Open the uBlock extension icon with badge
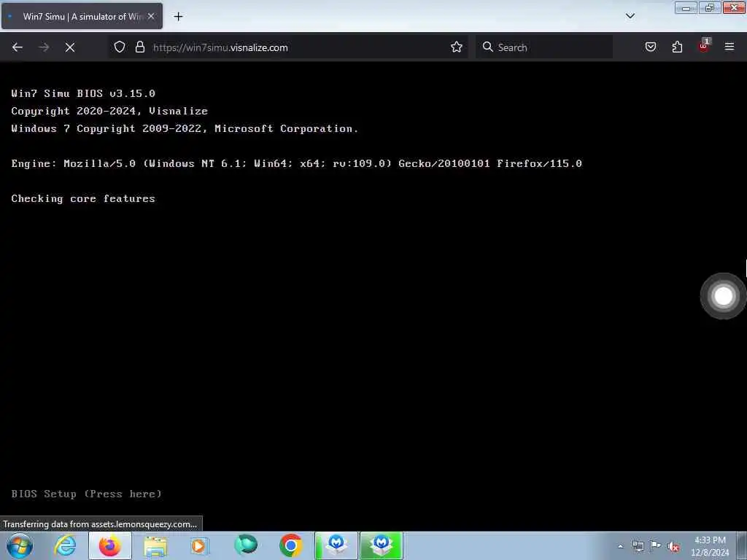Image resolution: width=747 pixels, height=560 pixels. pos(704,46)
